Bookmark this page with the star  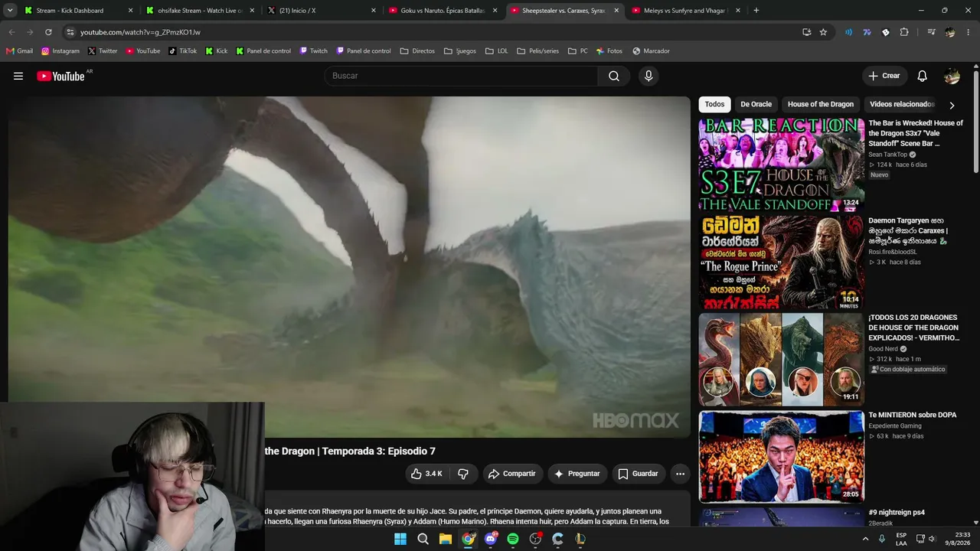[823, 32]
